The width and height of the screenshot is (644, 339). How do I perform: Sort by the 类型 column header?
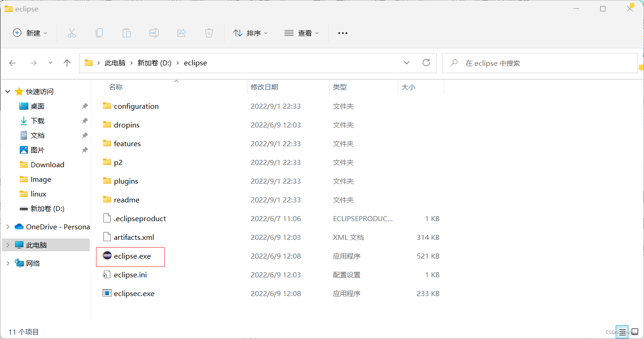pos(339,87)
